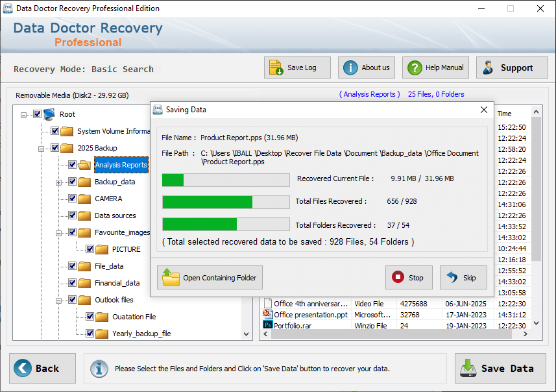Uncheck the Favourite_images checkbox
Screen dimensions: 556x392
point(72,232)
